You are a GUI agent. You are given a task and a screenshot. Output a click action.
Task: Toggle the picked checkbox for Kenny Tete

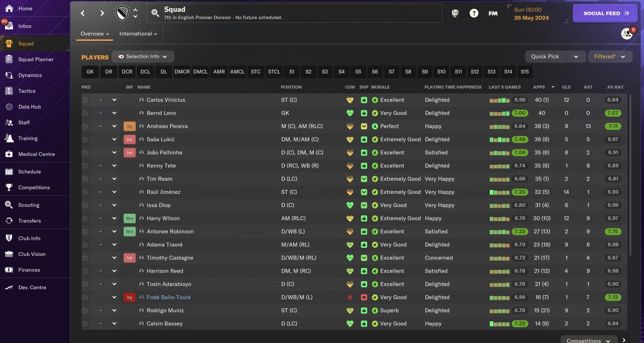[85, 166]
